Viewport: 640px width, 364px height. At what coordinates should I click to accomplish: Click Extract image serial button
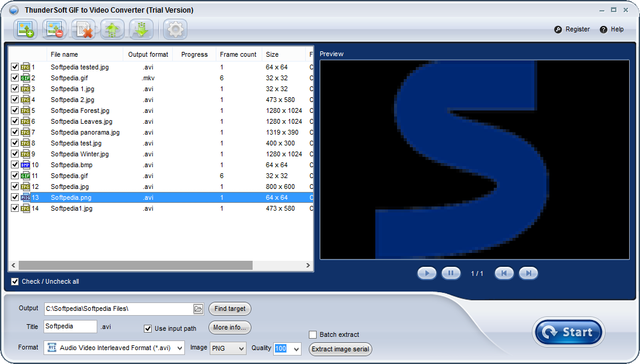[x=340, y=349]
